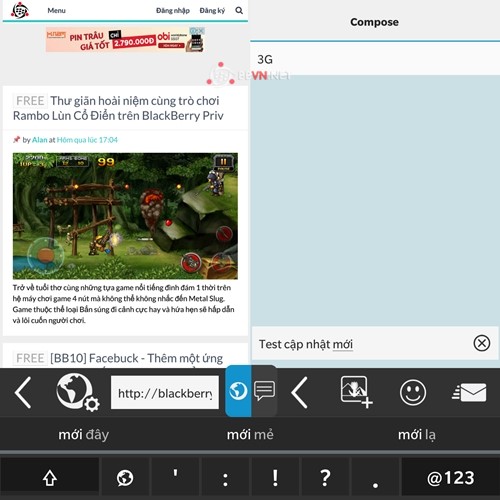Tap the browser back arrow

(x=23, y=393)
